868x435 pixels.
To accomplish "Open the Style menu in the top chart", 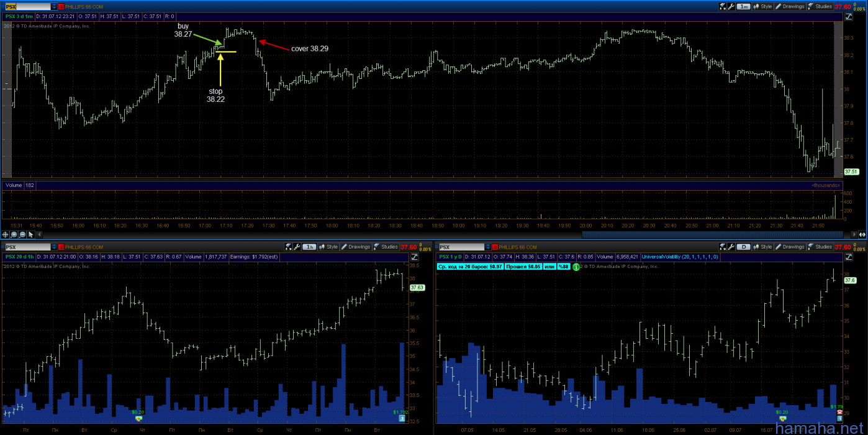I will [x=762, y=6].
